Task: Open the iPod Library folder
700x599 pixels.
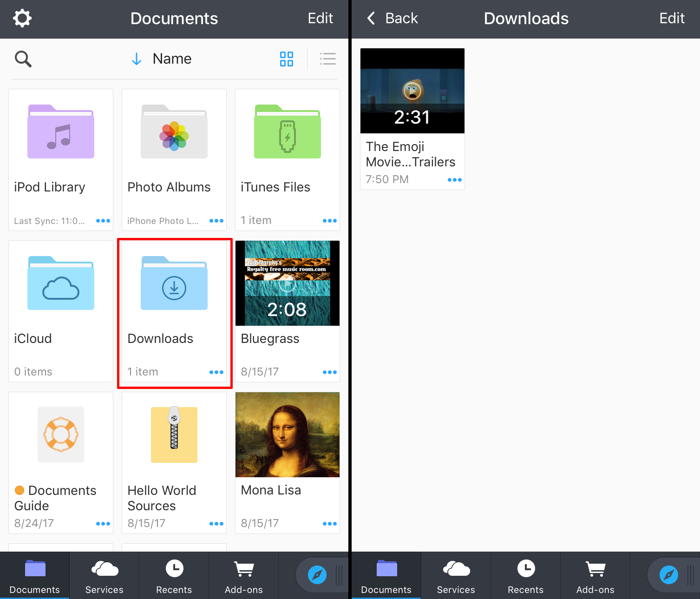Action: [x=61, y=132]
